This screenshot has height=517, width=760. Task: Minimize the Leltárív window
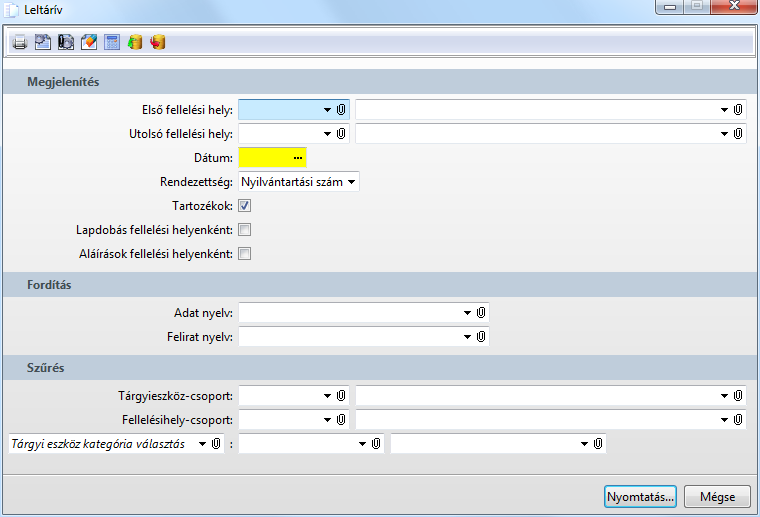670,6
